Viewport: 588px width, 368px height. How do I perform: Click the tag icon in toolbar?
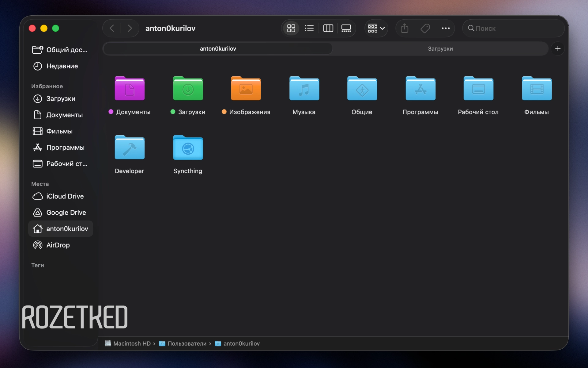click(x=425, y=29)
